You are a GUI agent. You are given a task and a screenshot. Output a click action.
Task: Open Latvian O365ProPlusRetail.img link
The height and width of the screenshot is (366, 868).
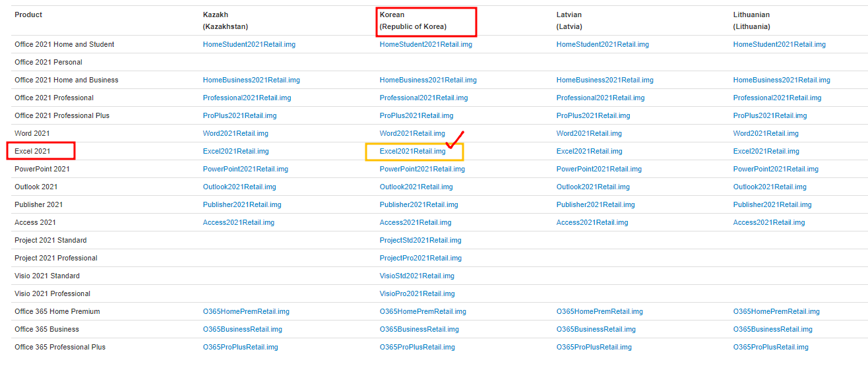(594, 347)
